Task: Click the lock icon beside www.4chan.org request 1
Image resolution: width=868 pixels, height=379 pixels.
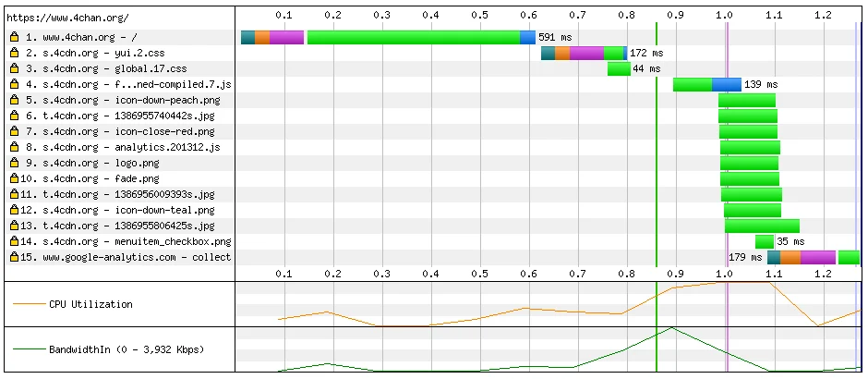Action: [x=15, y=38]
